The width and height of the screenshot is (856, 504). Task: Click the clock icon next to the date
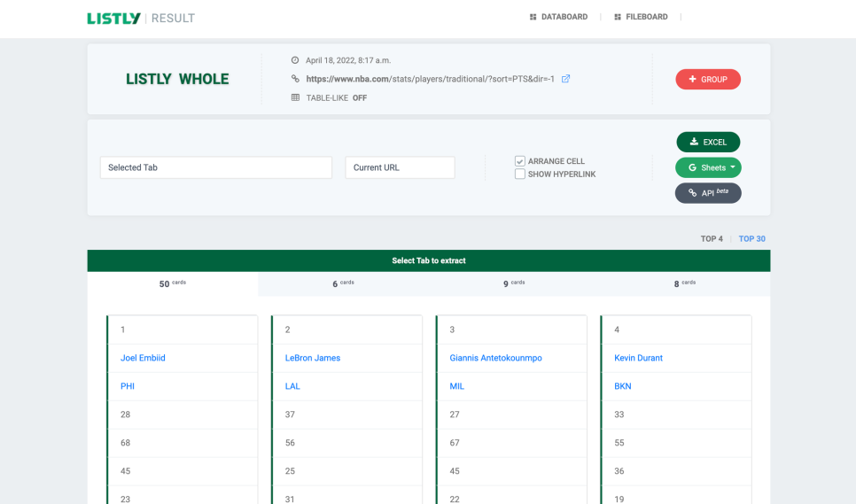[x=295, y=60]
